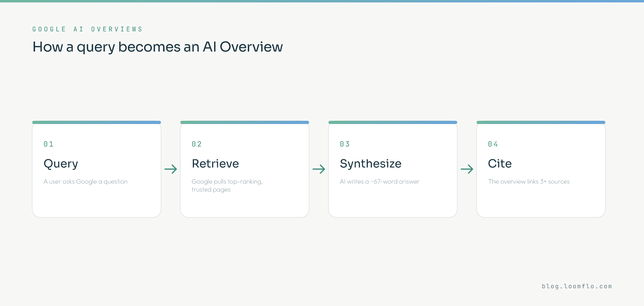Click the text "A user asks Google a question"
This screenshot has height=306, width=644.
click(x=85, y=182)
